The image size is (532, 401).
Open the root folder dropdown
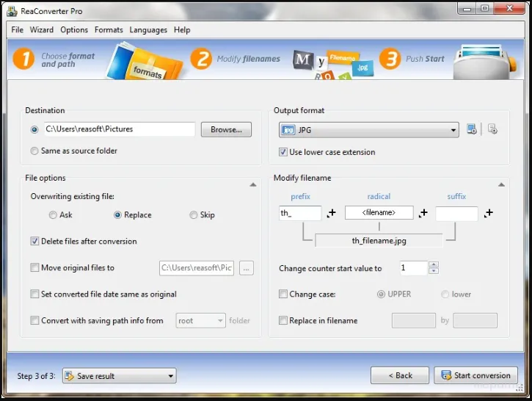pyautogui.click(x=200, y=320)
